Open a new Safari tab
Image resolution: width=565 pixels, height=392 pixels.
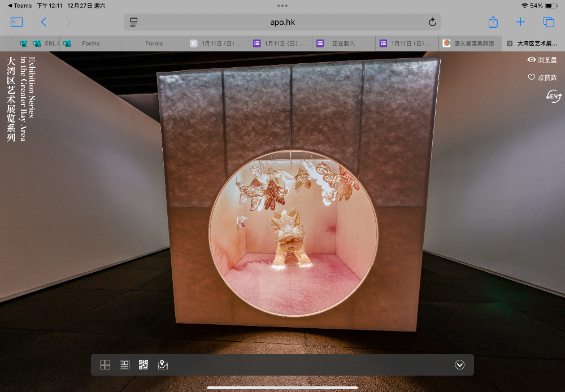[x=520, y=22]
